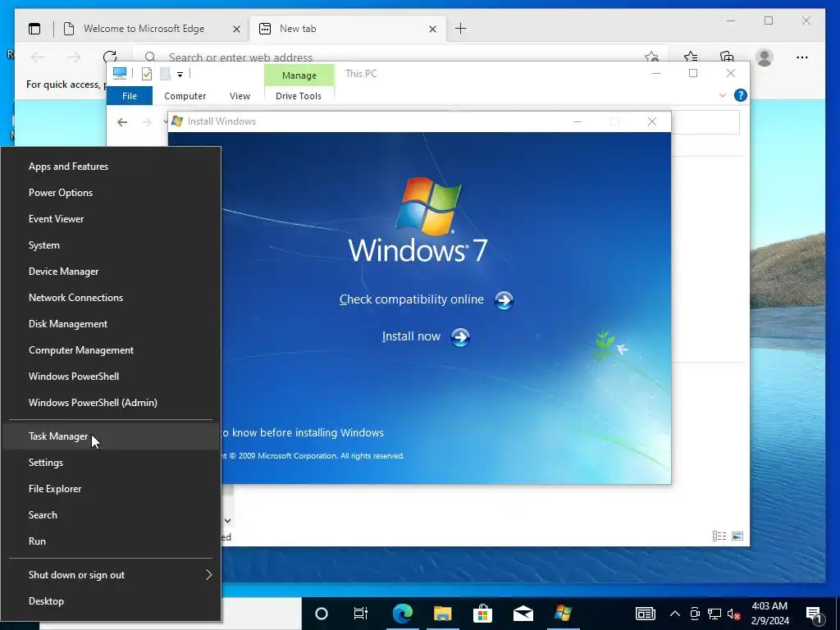Viewport: 840px width, 630px height.
Task: Click Properties checkmark quick access icon
Action: click(x=147, y=74)
